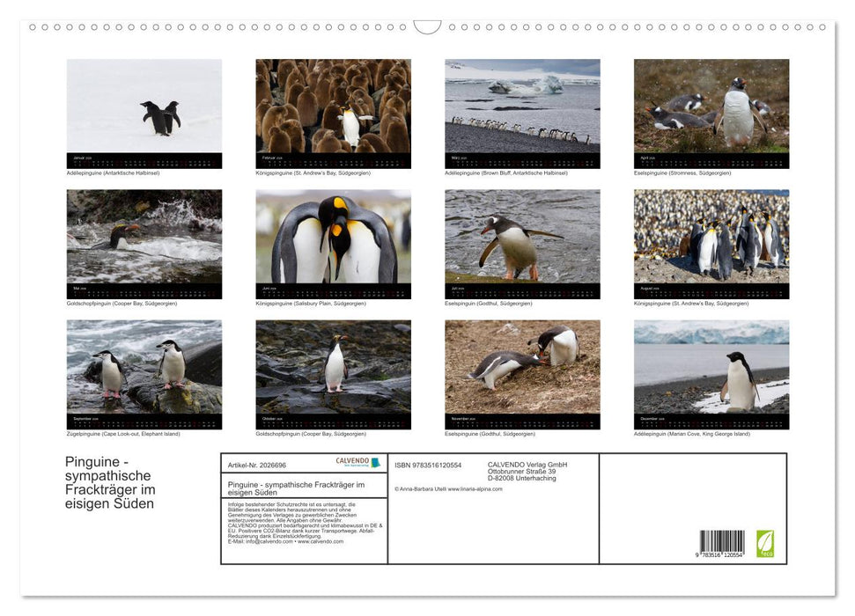Viewport: 855px width, 616px height.
Task: Select the März Brown Bluff photo
Action: 522,112
